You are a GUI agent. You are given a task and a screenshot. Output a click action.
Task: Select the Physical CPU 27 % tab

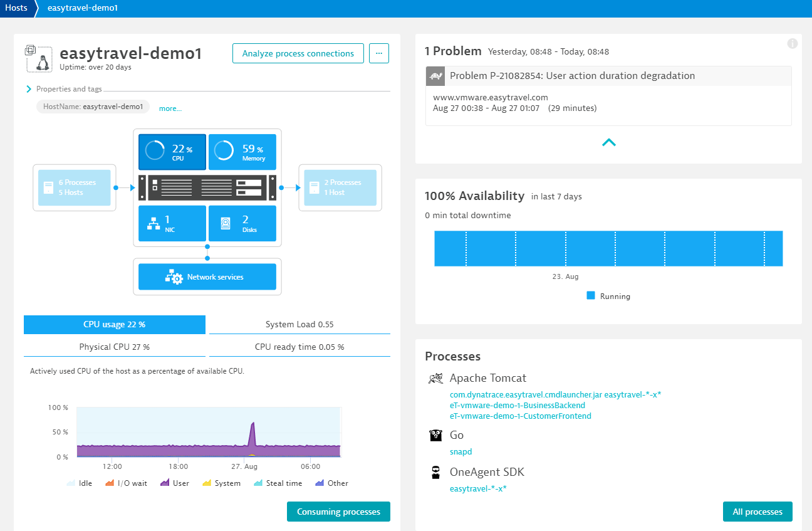[x=115, y=347]
